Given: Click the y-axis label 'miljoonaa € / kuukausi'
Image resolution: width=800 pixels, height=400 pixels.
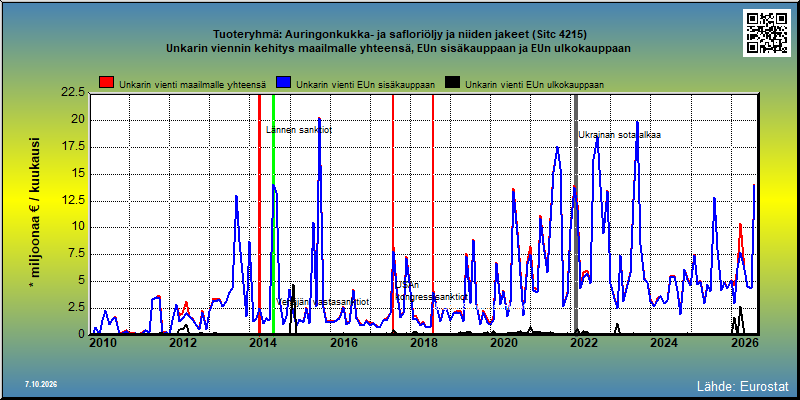Looking at the screenshot, I should tap(35, 214).
